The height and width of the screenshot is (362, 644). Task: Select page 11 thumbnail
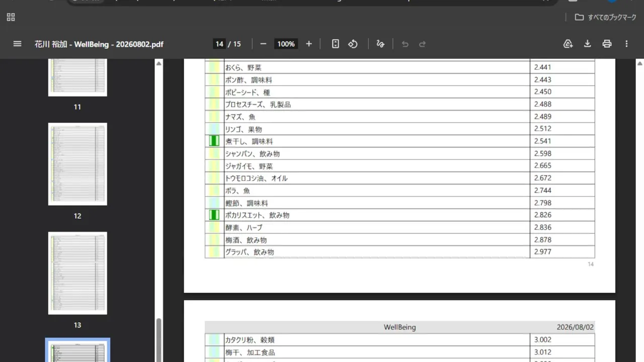[77, 77]
